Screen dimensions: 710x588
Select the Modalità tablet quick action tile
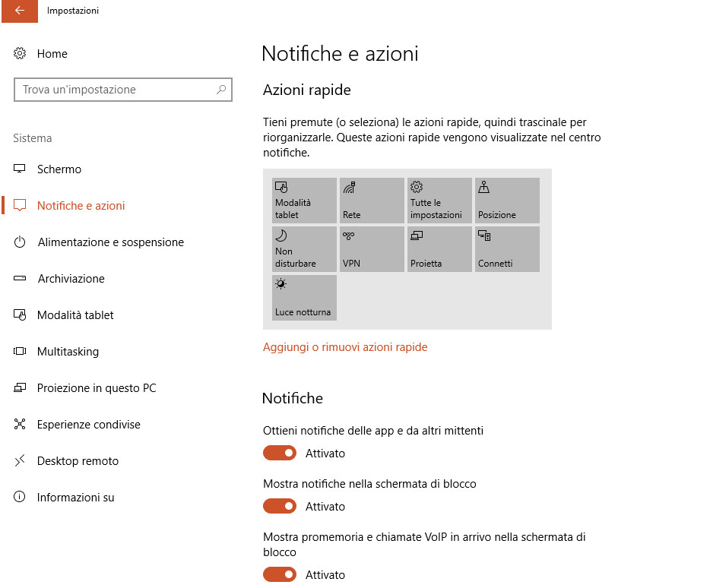click(x=304, y=201)
